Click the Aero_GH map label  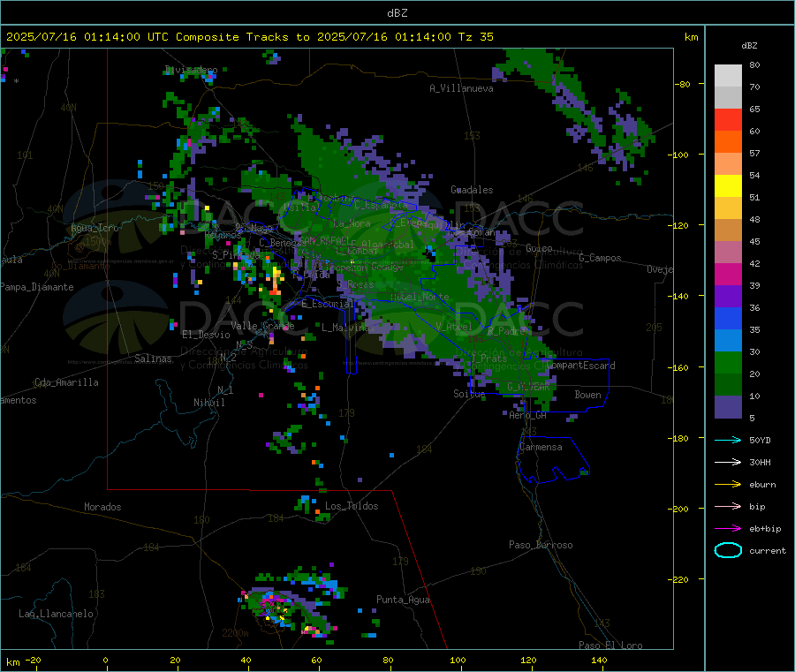[528, 415]
